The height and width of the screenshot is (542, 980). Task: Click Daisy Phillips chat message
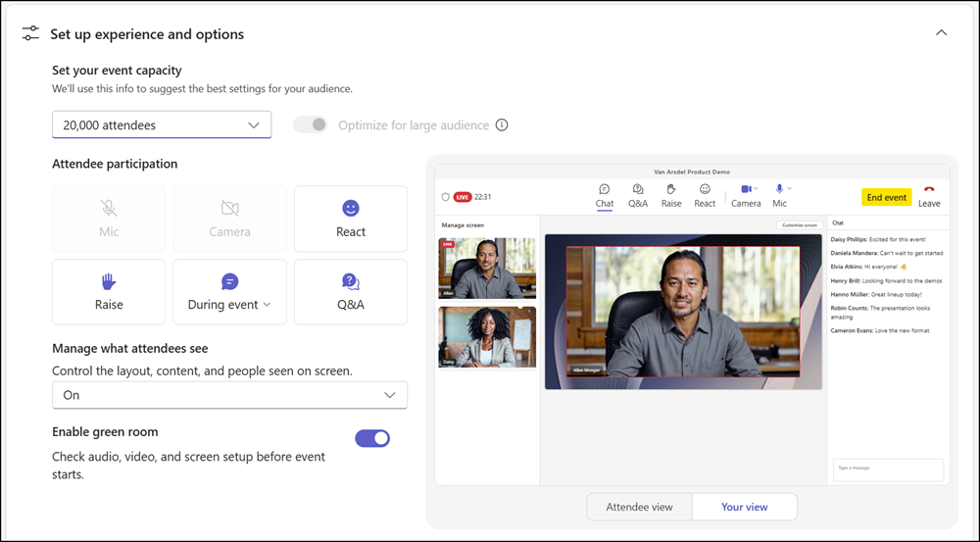click(x=878, y=239)
